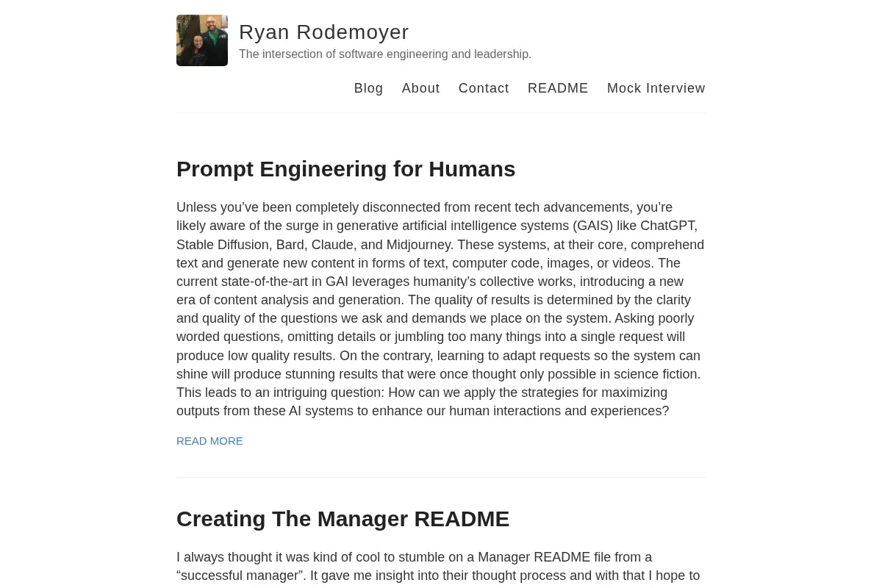
Task: Click the first post's excerpt paragraph
Action: (440, 309)
